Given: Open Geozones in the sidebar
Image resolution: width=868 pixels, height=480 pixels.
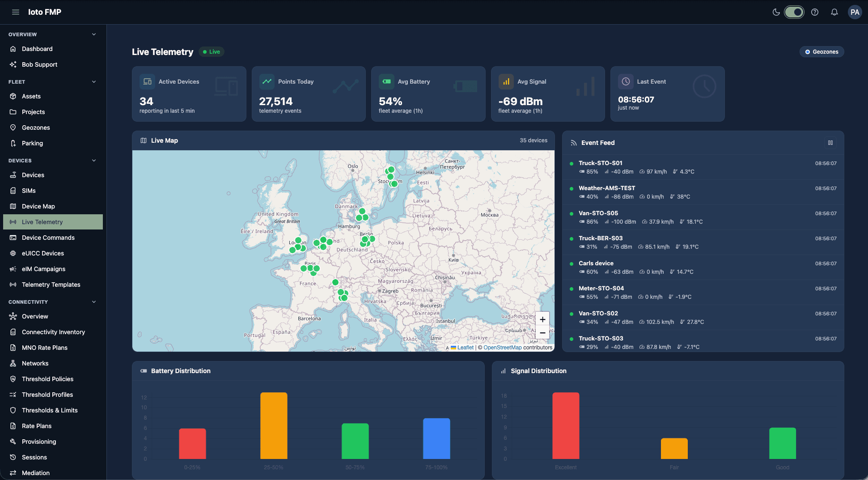Looking at the screenshot, I should pyautogui.click(x=53, y=127).
